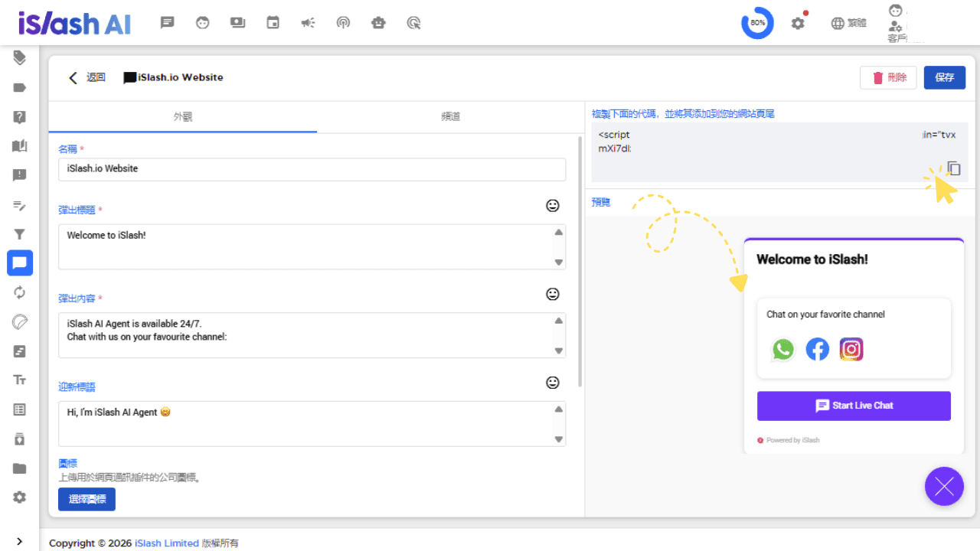Open the double tags icon in sidebar
The width and height of the screenshot is (980, 551).
point(20,57)
